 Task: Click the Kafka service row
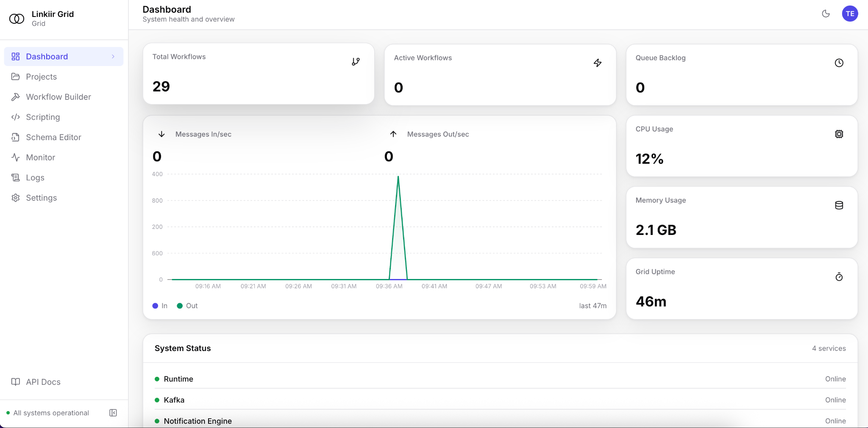(500, 400)
